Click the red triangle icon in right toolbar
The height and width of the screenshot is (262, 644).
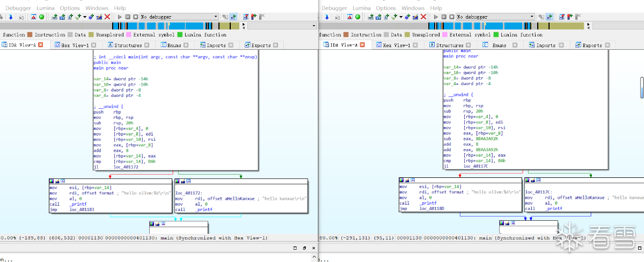click(349, 17)
